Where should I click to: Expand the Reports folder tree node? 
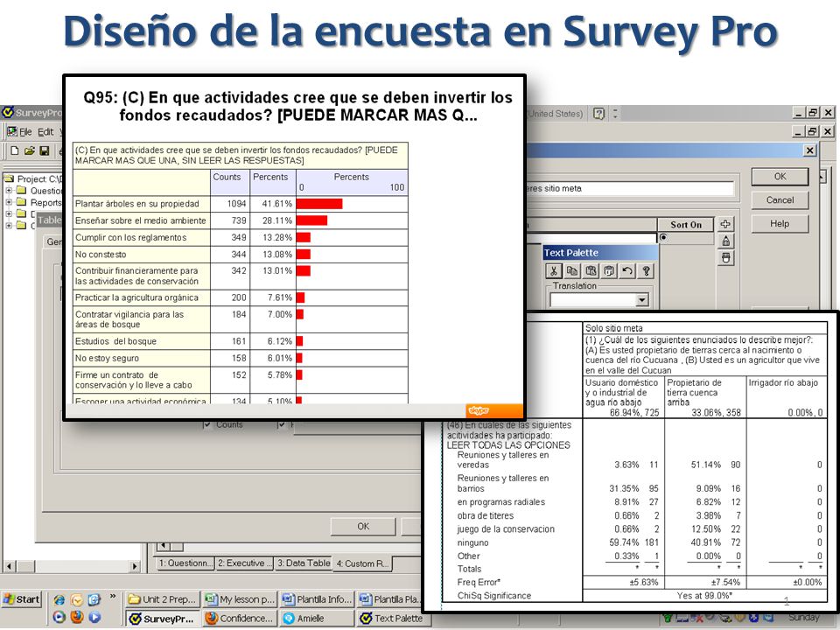(9, 202)
